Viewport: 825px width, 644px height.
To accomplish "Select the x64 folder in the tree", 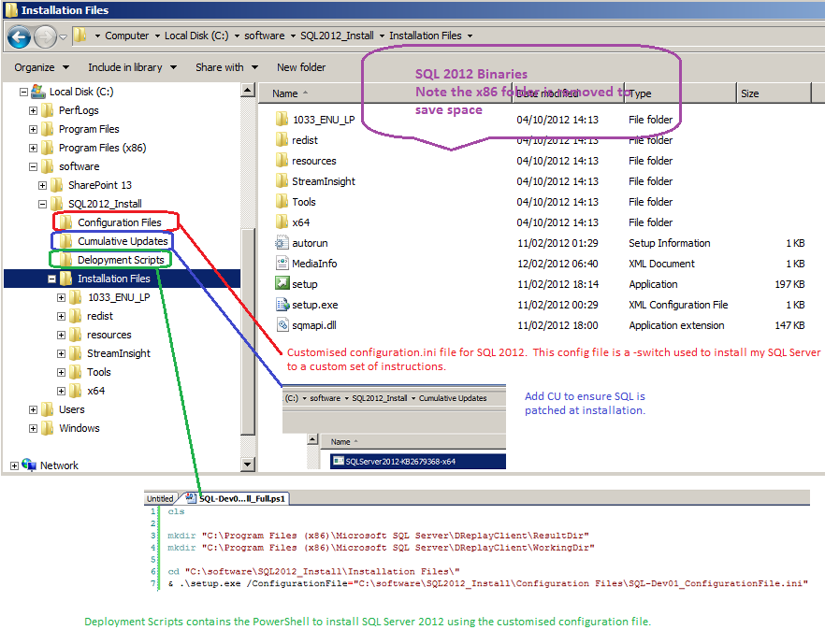I will coord(95,391).
